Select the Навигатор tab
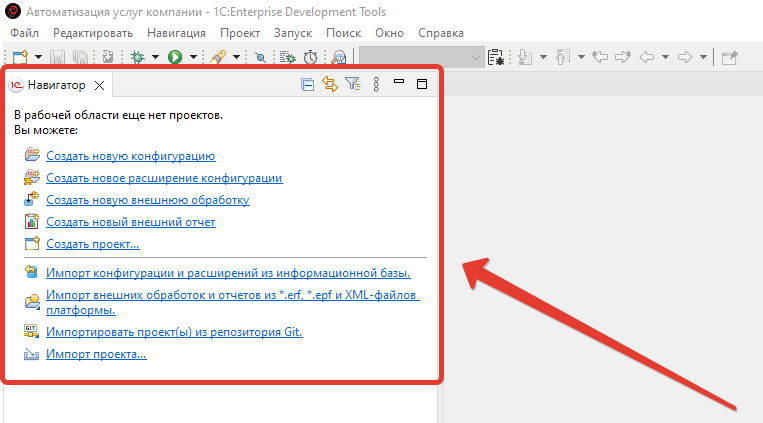 click(56, 85)
